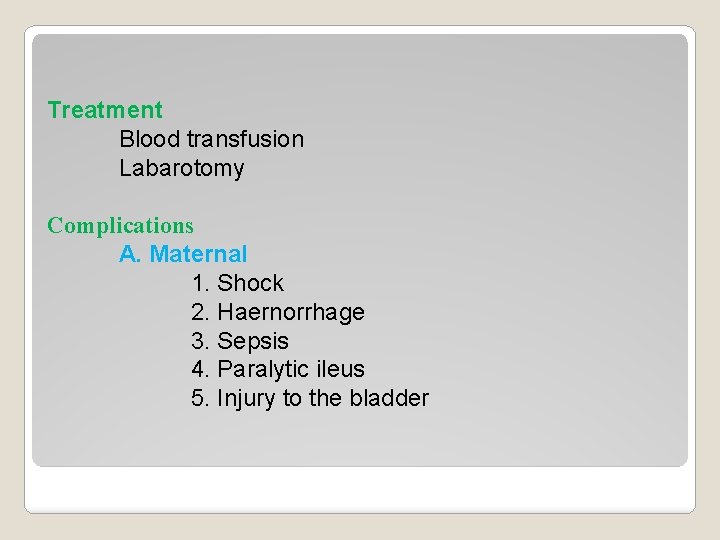720x540 pixels.
Task: Click the word Maternal
Action: click(198, 254)
